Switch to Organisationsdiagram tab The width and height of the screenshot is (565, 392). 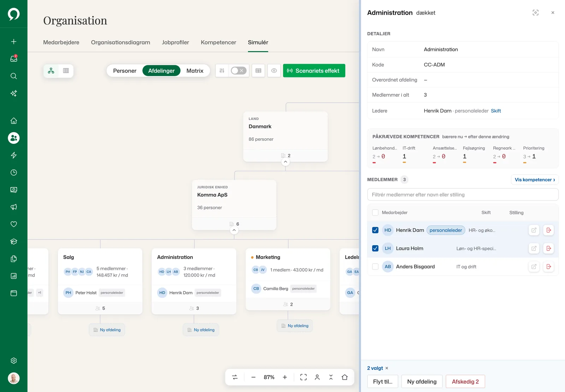point(120,42)
